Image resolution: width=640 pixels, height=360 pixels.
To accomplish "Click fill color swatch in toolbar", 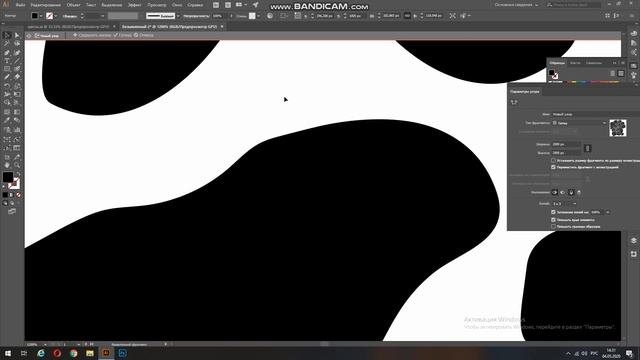I will tap(8, 177).
